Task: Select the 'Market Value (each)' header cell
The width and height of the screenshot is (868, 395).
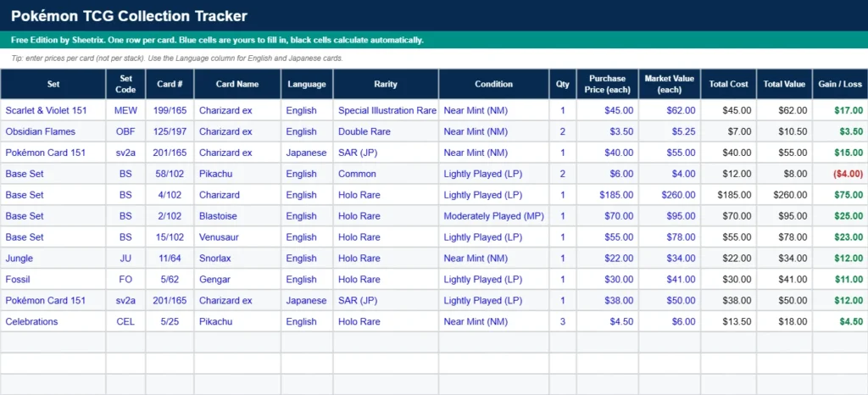Action: pos(670,84)
